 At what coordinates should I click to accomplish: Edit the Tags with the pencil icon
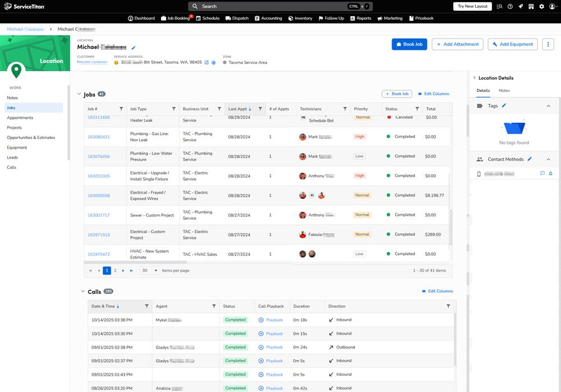coord(504,105)
